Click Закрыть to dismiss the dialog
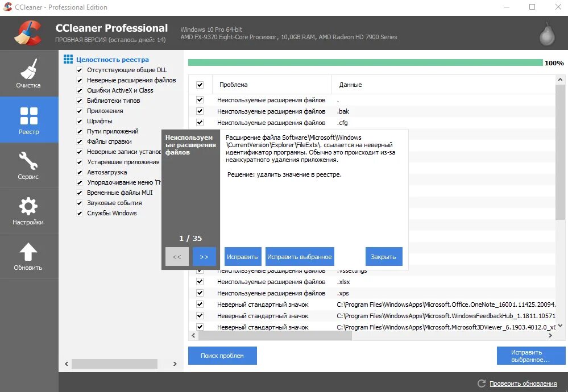 [384, 257]
